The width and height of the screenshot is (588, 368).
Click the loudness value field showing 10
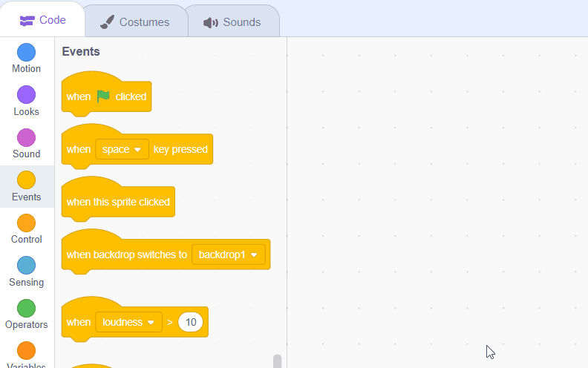191,322
